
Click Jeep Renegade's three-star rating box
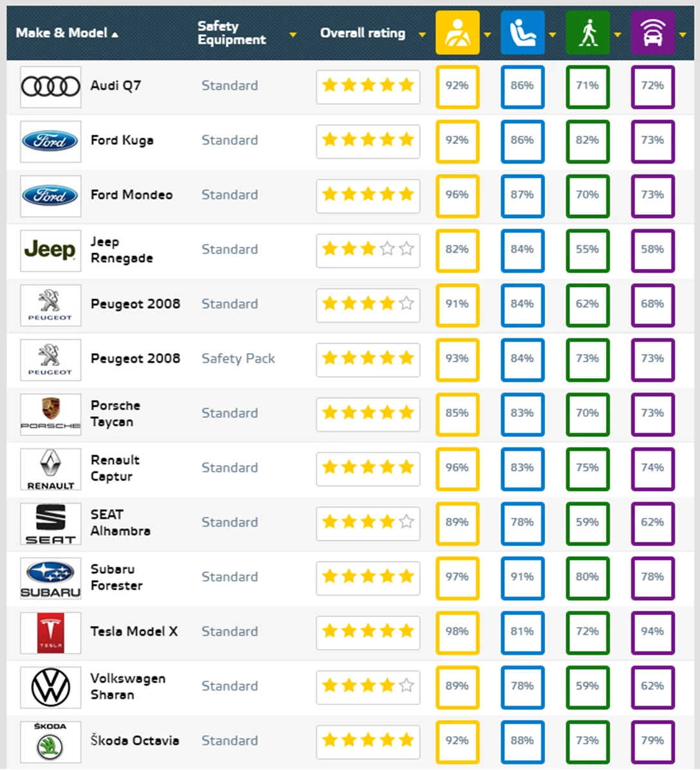pyautogui.click(x=368, y=250)
